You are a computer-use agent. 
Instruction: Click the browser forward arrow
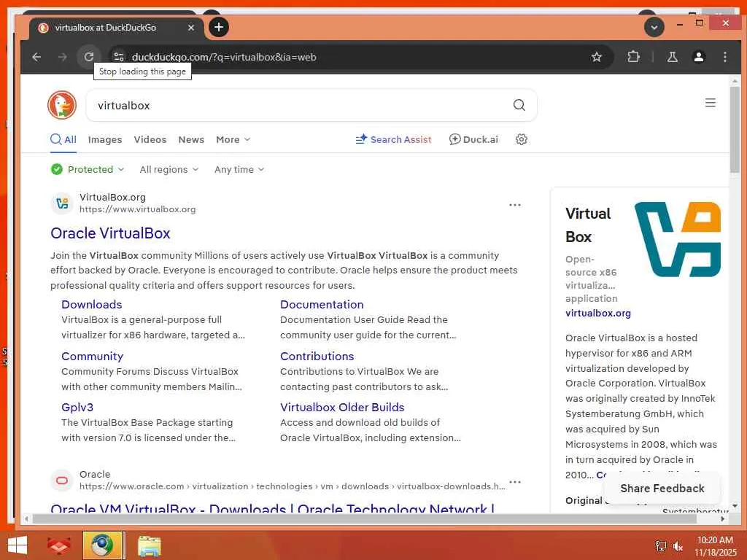point(63,57)
